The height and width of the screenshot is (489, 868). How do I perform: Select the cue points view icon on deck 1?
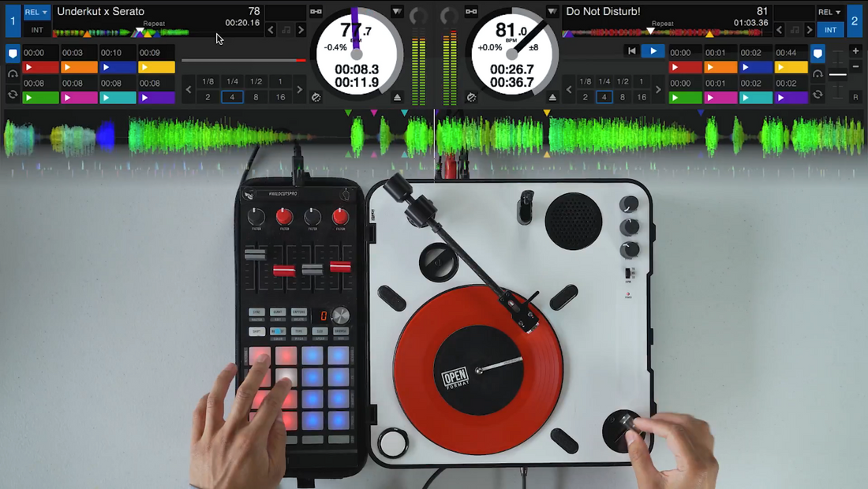click(13, 54)
